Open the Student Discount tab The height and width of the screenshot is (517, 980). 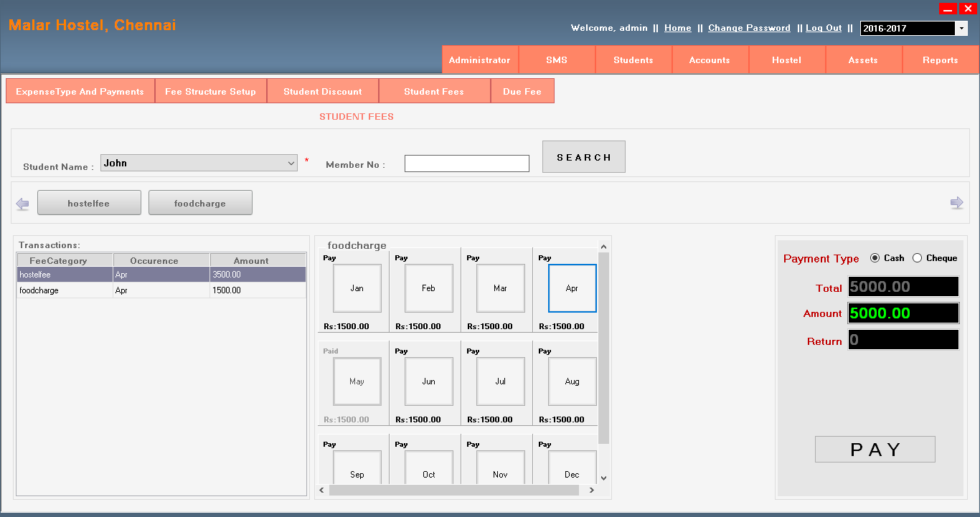tap(322, 91)
